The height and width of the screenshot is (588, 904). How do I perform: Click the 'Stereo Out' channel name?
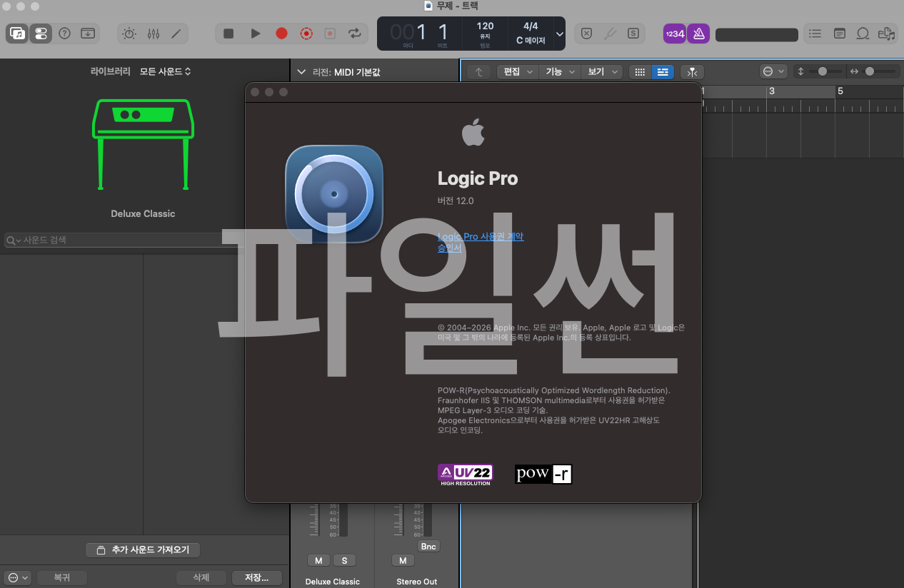[x=417, y=582]
